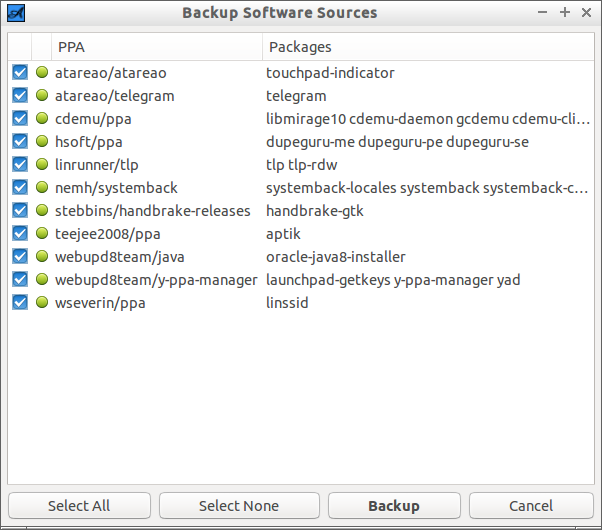
Task: Close the Backup Software Sources window
Action: point(586,13)
